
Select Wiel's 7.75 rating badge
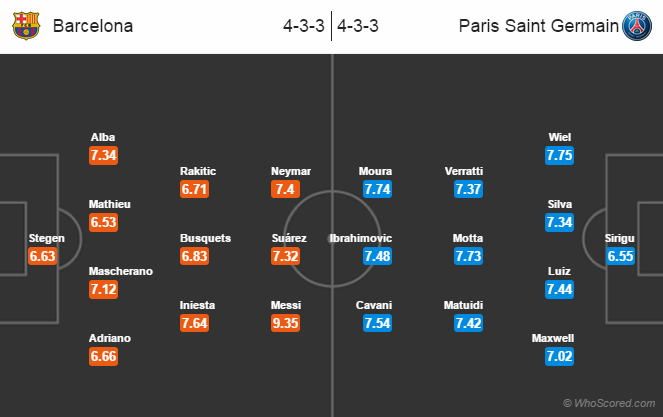[559, 155]
